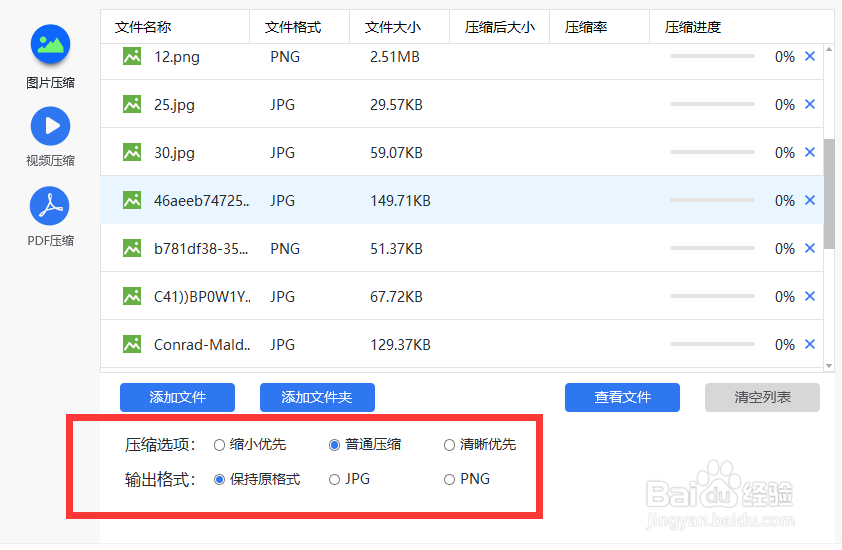This screenshot has width=842, height=550.
Task: Click the 清空列表 button
Action: (x=763, y=397)
